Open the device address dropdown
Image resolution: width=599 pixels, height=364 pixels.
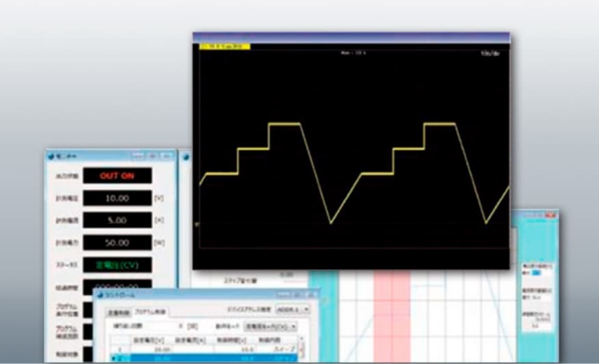[x=293, y=309]
